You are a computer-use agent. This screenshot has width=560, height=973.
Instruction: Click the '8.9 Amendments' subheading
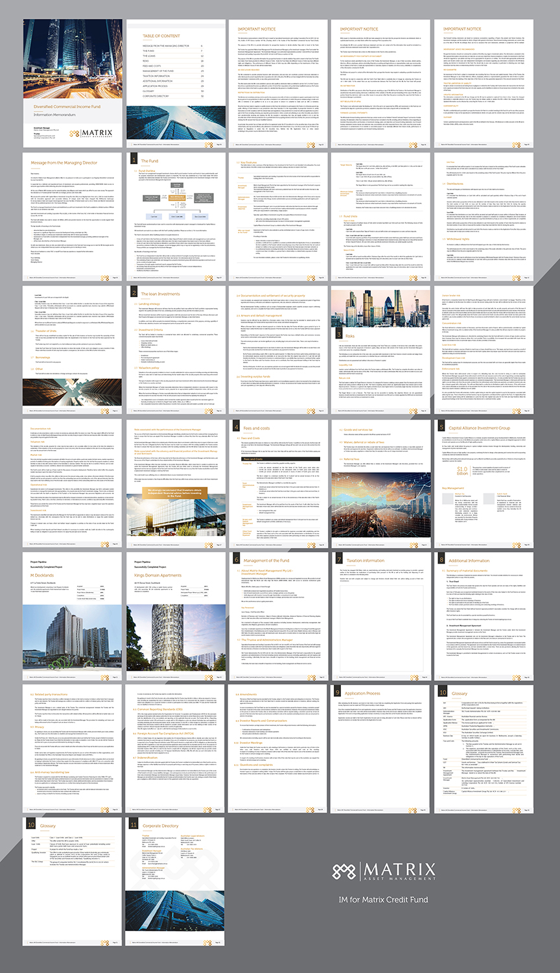click(247, 694)
